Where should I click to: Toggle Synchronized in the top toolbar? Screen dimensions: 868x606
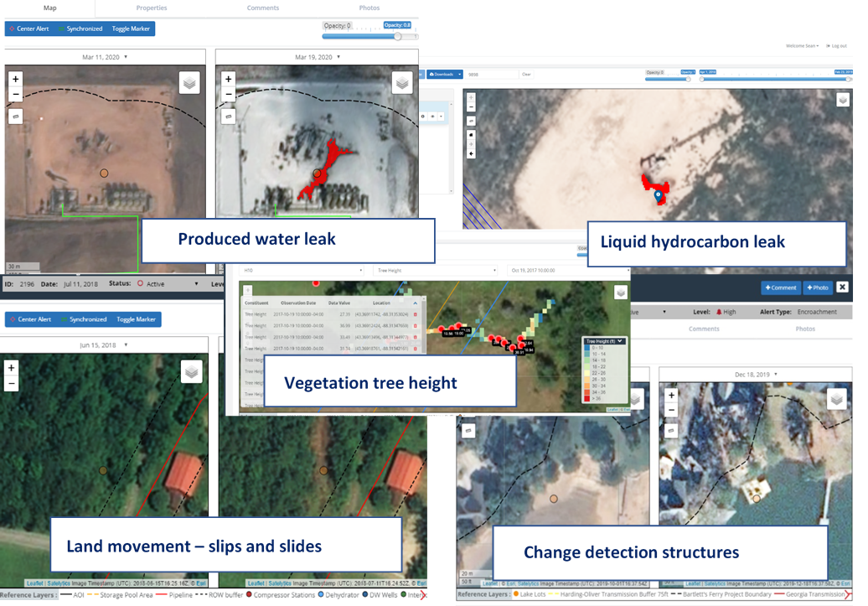pyautogui.click(x=80, y=28)
